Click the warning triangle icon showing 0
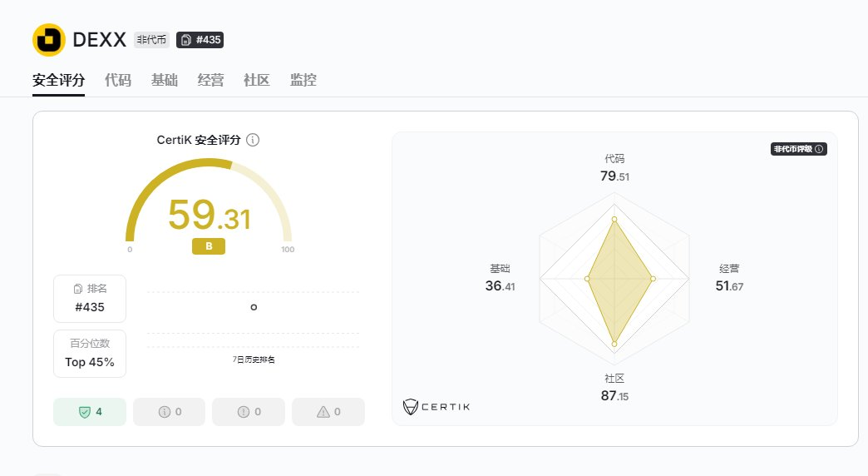The height and width of the screenshot is (476, 868). coord(323,412)
